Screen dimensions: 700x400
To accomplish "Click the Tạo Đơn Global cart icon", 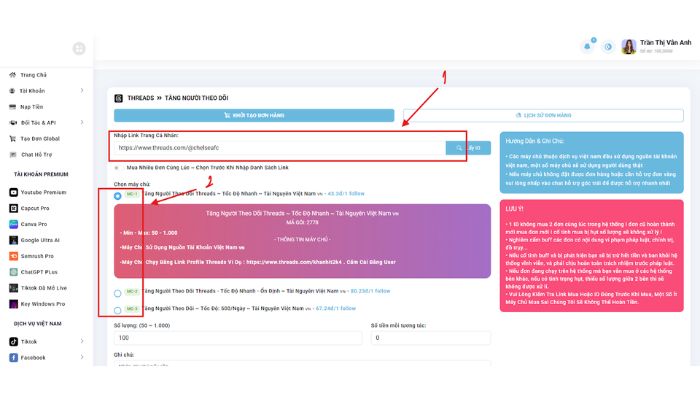I will pos(12,138).
